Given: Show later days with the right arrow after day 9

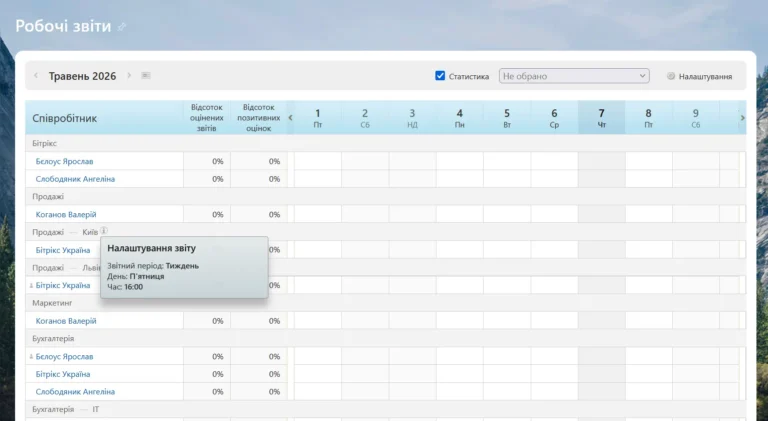Looking at the screenshot, I should coord(743,117).
